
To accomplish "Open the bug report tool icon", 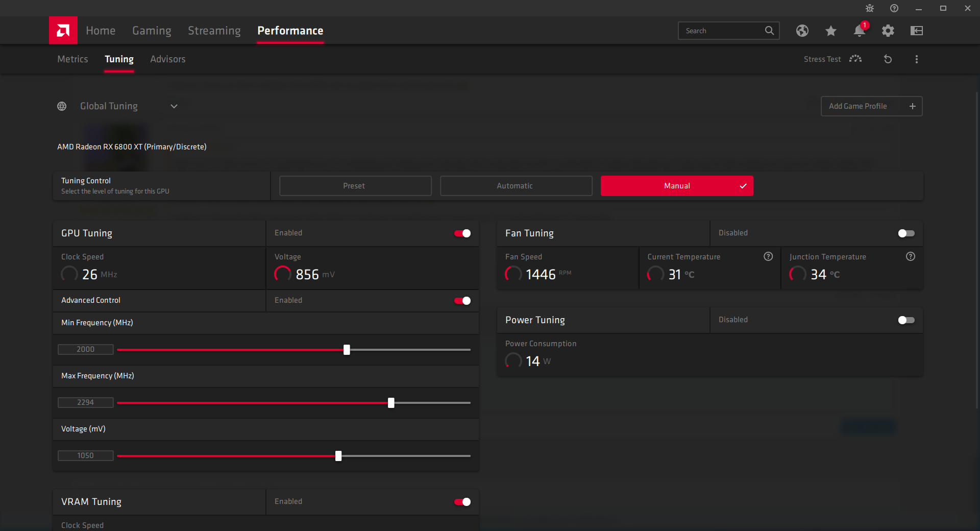I will 870,8.
